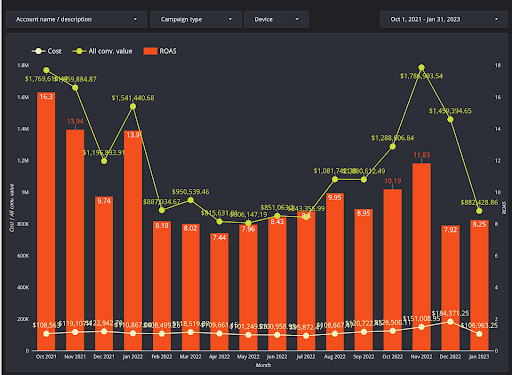Open the Device filter dropdown
Screen dimensions: 512x375
pyautogui.click(x=276, y=19)
